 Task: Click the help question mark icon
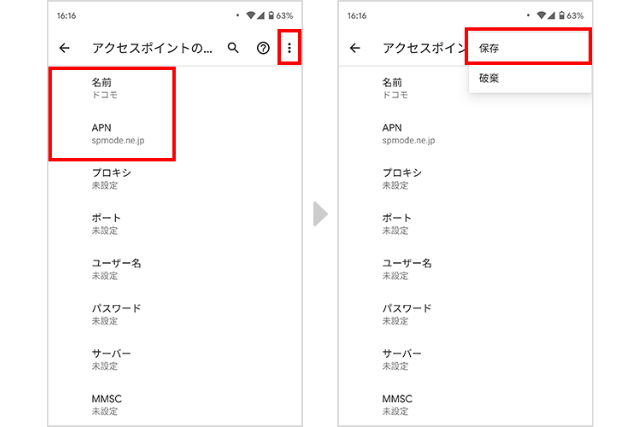click(x=263, y=48)
